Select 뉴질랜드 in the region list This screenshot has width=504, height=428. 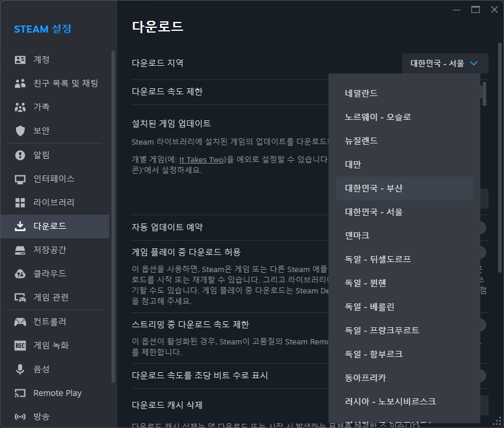point(404,141)
